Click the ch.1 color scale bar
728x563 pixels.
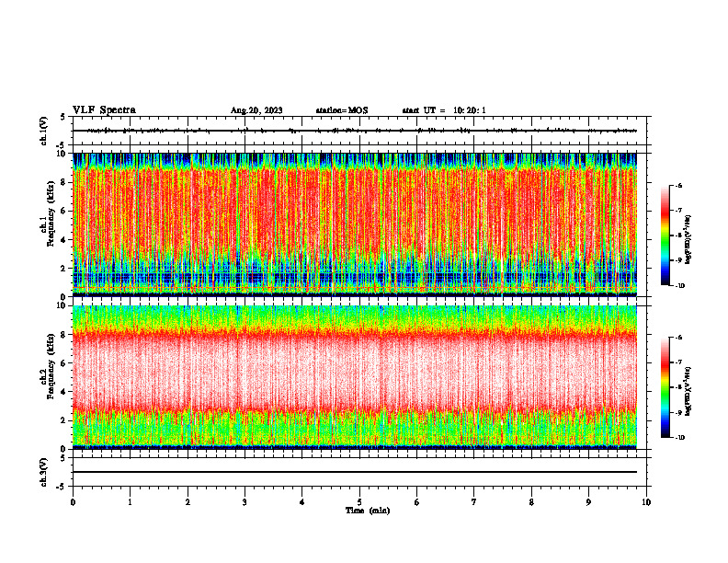665,236
